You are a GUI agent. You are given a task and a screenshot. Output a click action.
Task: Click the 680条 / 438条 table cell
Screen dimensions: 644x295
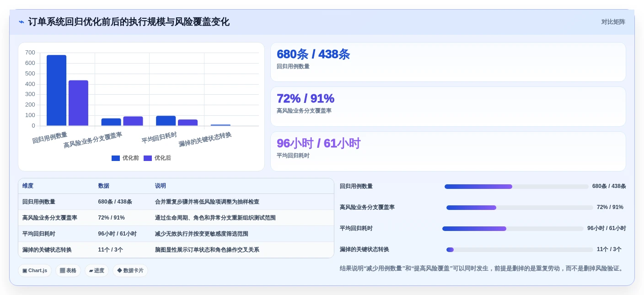point(115,202)
